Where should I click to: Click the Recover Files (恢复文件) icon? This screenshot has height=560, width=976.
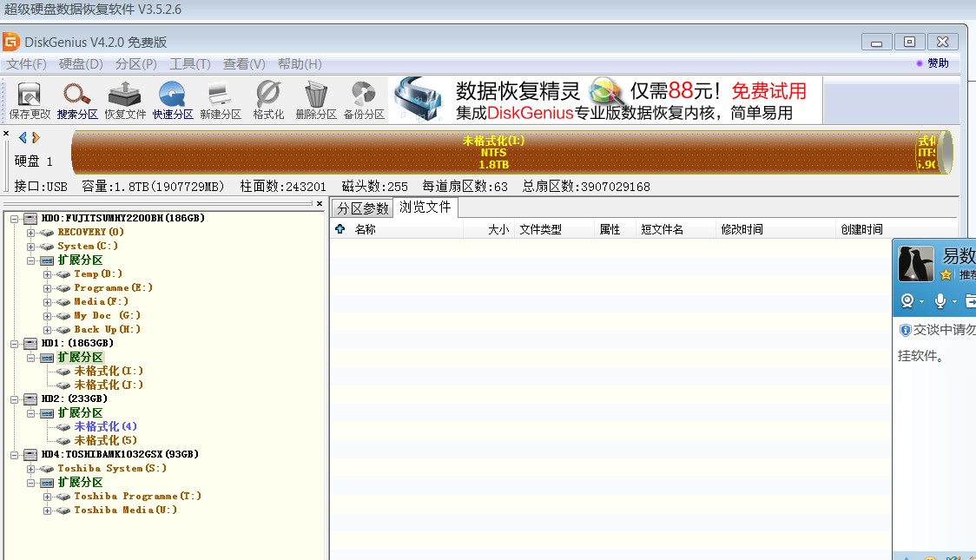click(x=125, y=100)
